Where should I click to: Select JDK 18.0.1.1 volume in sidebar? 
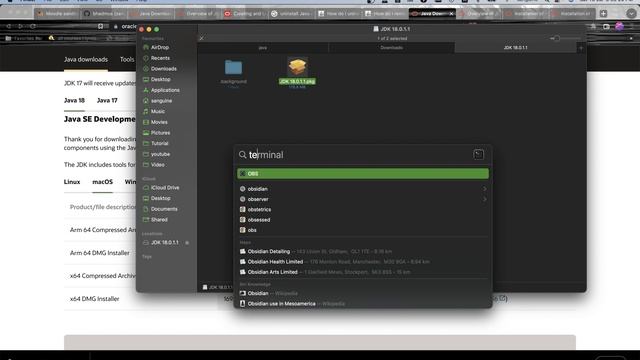(x=164, y=242)
